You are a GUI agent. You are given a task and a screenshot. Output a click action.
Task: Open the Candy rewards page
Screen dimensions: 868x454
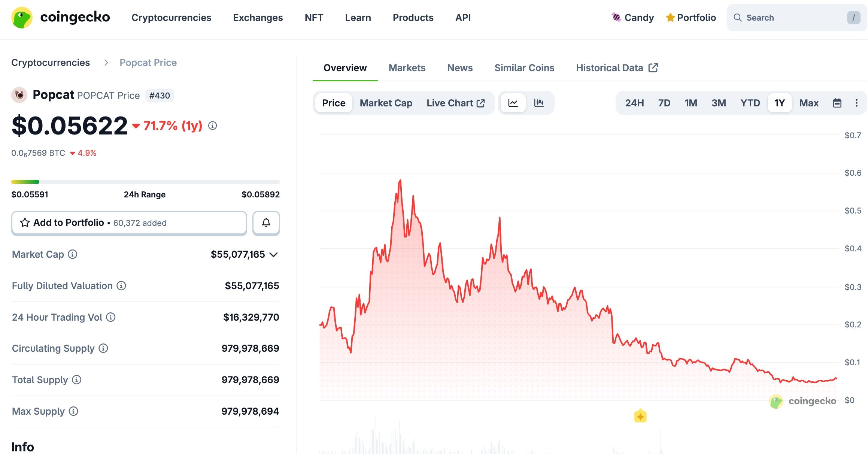(633, 17)
